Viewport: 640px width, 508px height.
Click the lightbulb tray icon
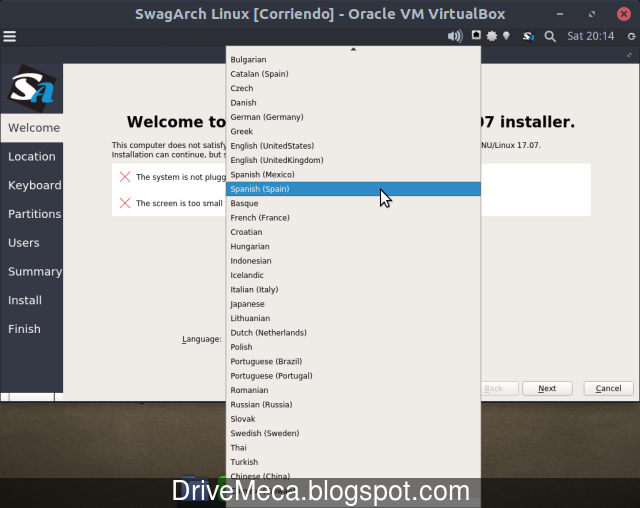click(x=506, y=36)
